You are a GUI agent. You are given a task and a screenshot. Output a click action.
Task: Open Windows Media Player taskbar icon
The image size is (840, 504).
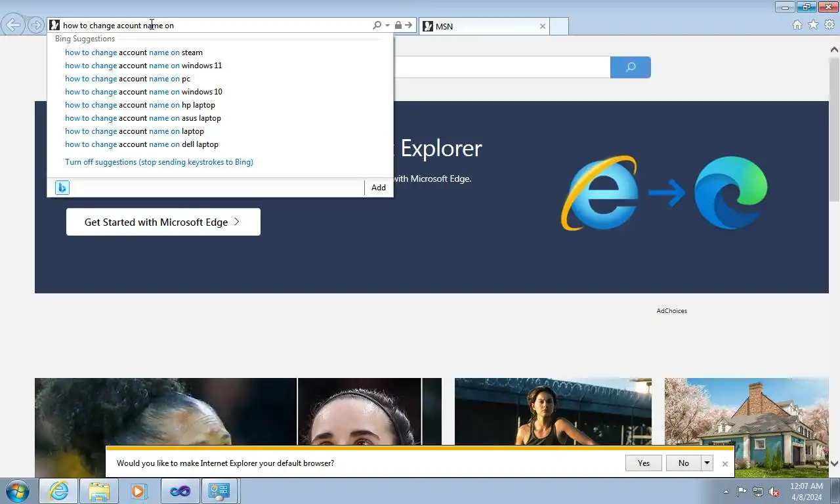(138, 491)
